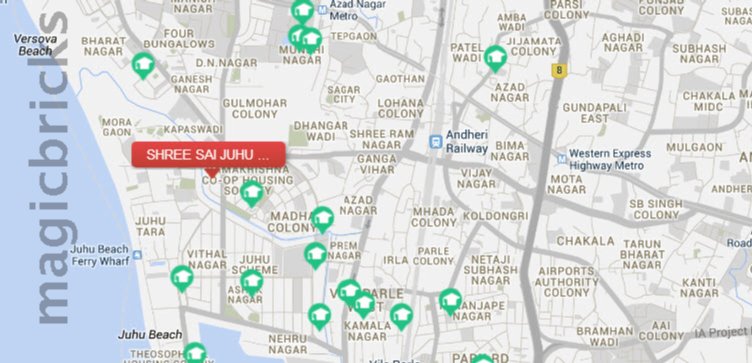This screenshot has width=752, height=363.
Task: Click school marker above Nehru Nagar
Action: (x=319, y=316)
